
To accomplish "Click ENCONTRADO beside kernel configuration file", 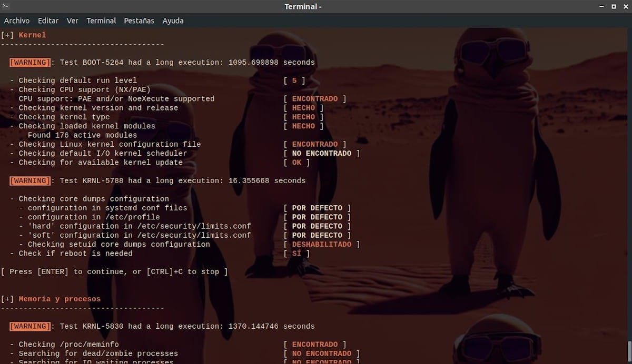I will coord(315,144).
